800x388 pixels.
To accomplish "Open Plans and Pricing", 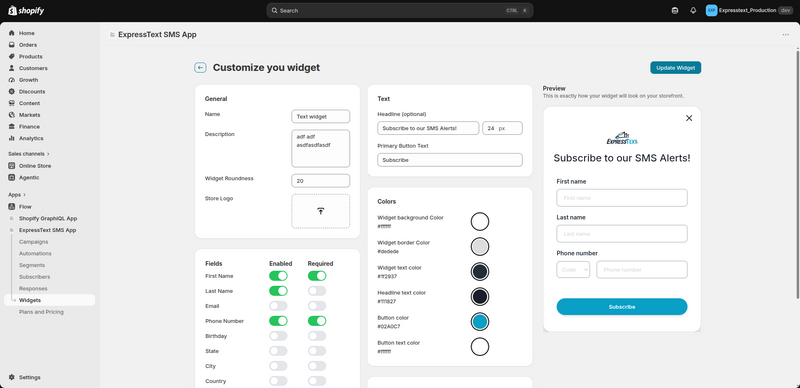I will [x=41, y=312].
